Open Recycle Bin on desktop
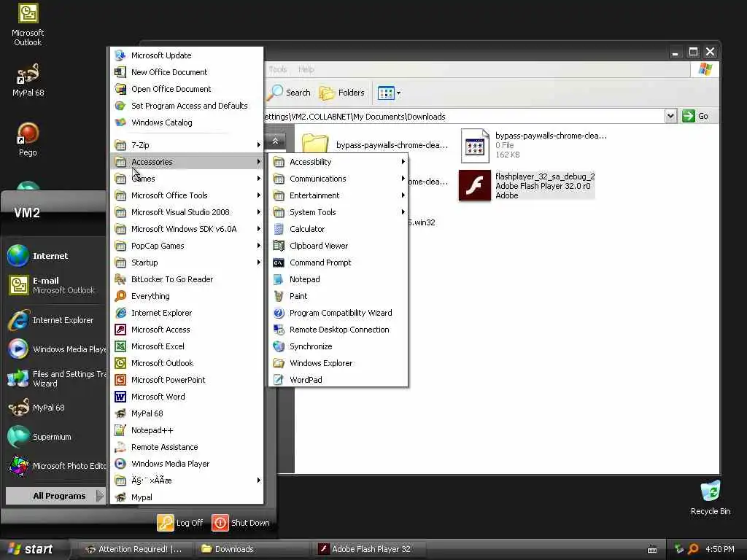 (x=711, y=498)
